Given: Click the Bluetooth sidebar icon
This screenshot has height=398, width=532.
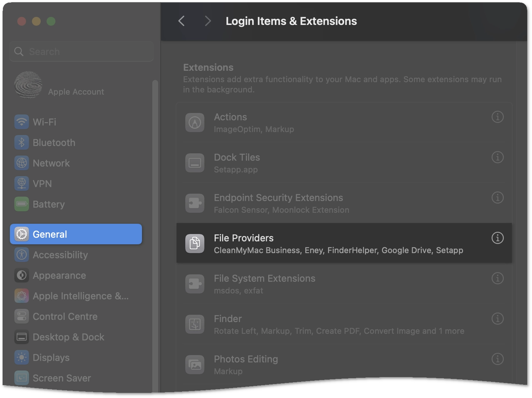Looking at the screenshot, I should click(x=22, y=142).
